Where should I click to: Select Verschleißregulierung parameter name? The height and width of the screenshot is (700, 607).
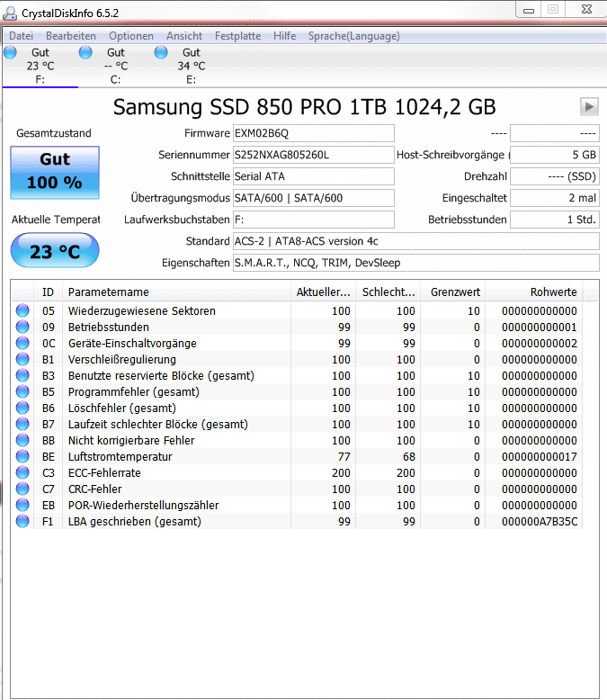121,359
